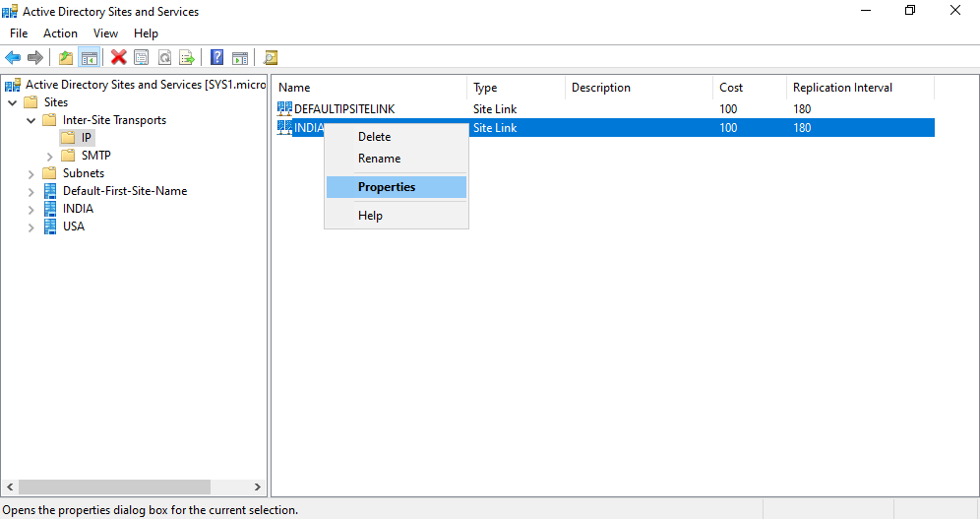980x519 pixels.
Task: Open the File menu
Action: 19,33
